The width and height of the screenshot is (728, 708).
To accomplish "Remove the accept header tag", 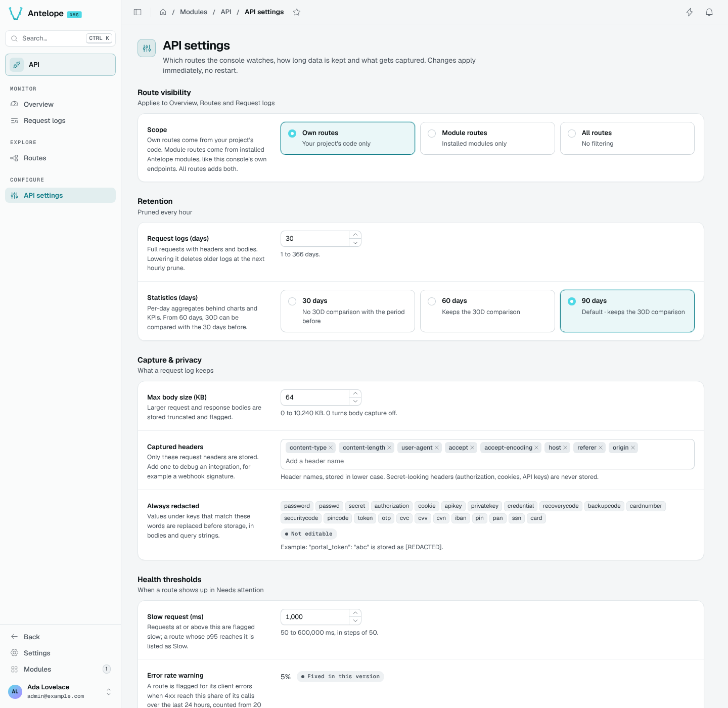I will tap(472, 448).
